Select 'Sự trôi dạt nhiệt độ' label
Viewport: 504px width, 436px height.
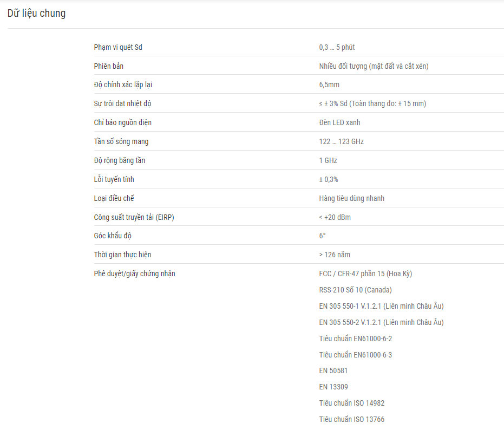coord(122,103)
